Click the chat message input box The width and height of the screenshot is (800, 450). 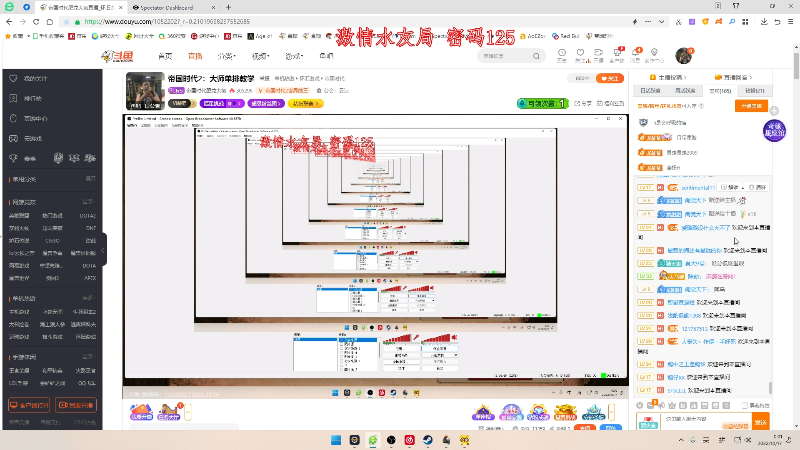[x=707, y=421]
